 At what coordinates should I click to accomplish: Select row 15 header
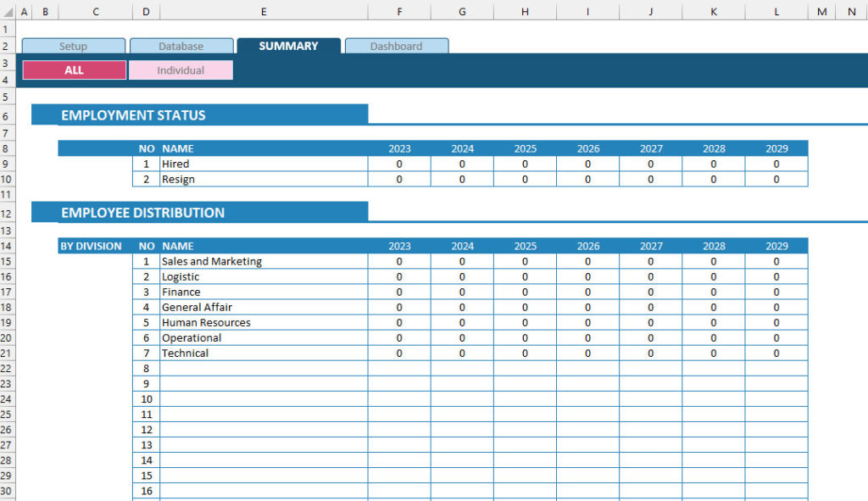(6, 261)
